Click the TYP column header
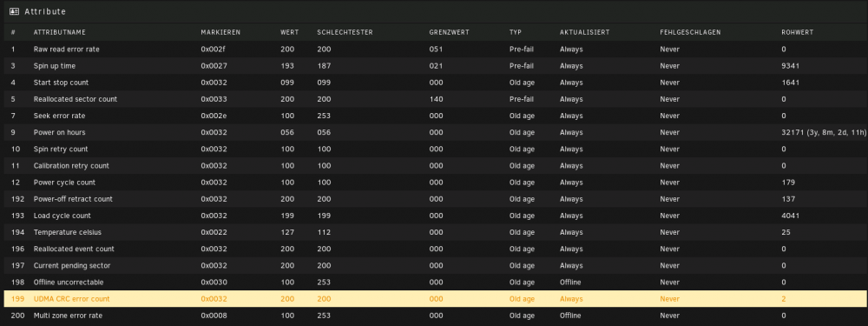868x326 pixels. tap(516, 33)
